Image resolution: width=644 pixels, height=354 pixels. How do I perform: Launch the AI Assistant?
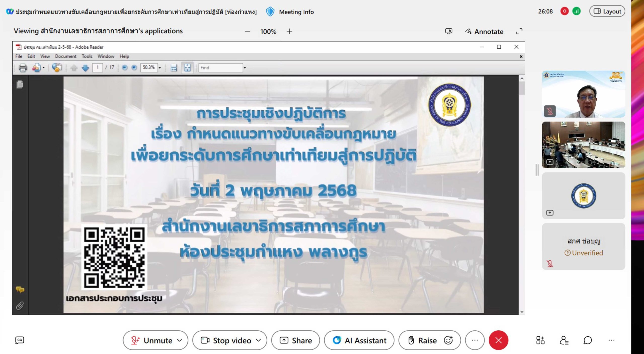(359, 340)
